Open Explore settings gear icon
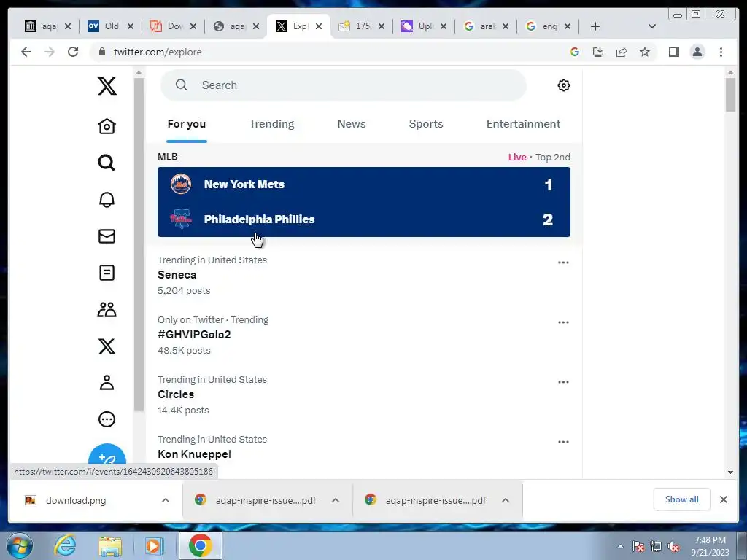The image size is (747, 560). tap(564, 85)
